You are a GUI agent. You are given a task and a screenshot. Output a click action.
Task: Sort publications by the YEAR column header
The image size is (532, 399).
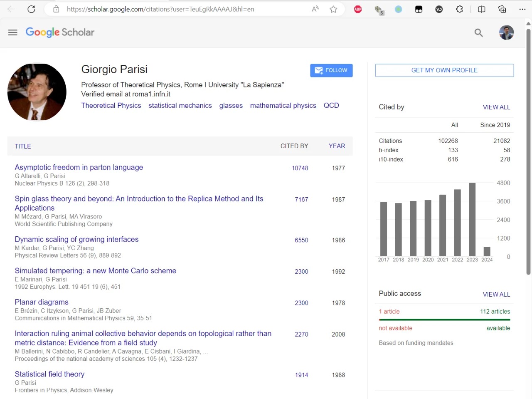tap(337, 146)
